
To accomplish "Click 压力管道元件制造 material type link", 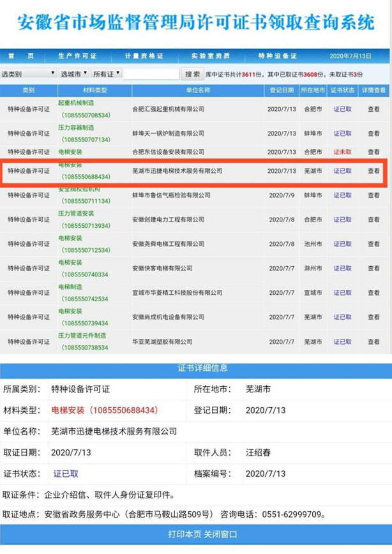I will 82,335.
